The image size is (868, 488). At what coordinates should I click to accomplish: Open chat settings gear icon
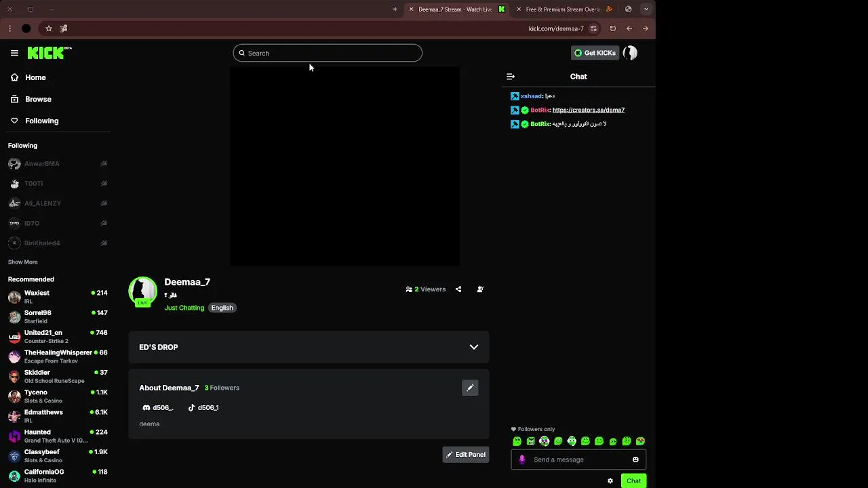pos(610,481)
